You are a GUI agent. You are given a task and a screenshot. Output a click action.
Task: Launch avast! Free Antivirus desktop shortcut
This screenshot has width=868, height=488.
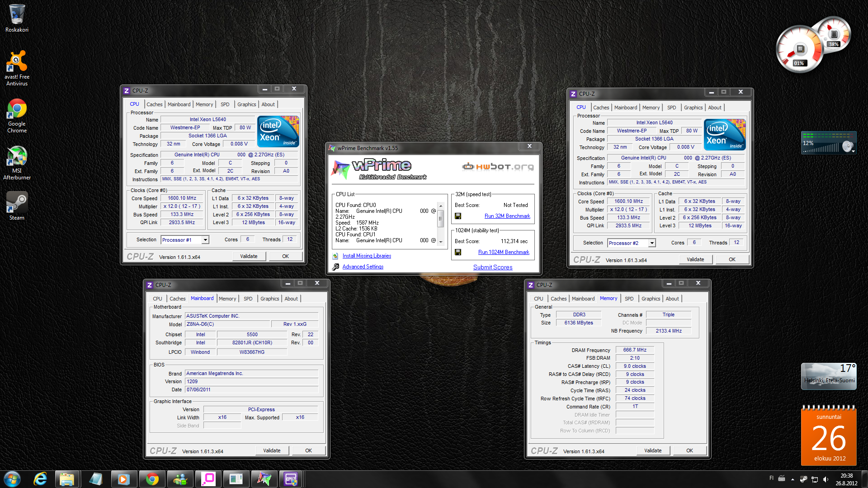[x=17, y=68]
